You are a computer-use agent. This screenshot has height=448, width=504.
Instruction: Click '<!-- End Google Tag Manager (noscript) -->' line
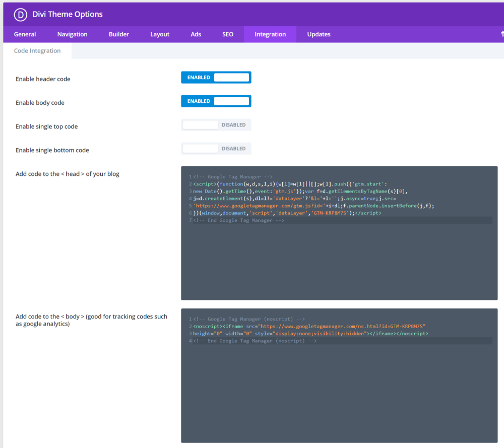(x=255, y=341)
